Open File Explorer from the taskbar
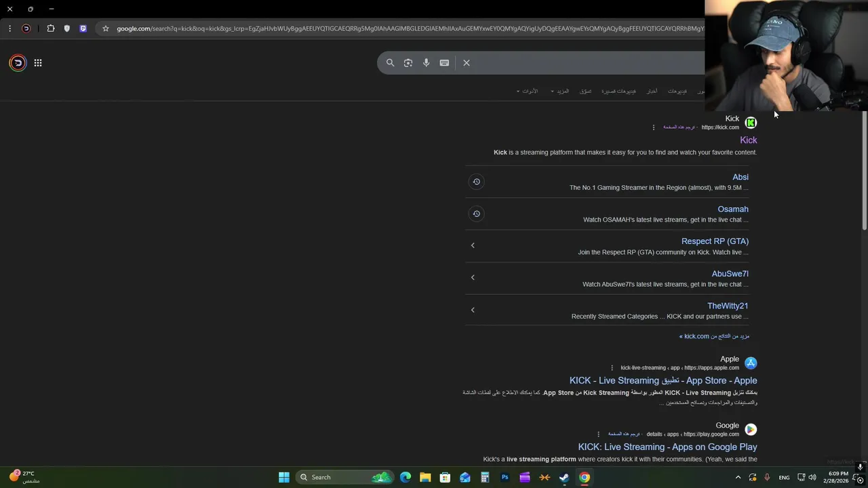Viewport: 868px width, 488px height. 425,477
